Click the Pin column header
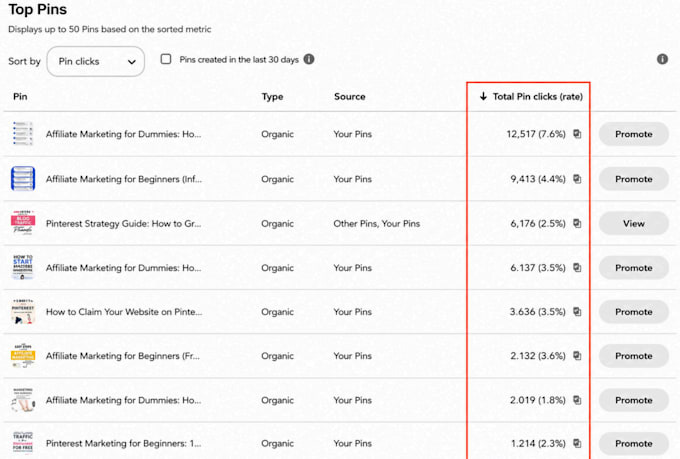The width and height of the screenshot is (680, 459). coord(20,96)
